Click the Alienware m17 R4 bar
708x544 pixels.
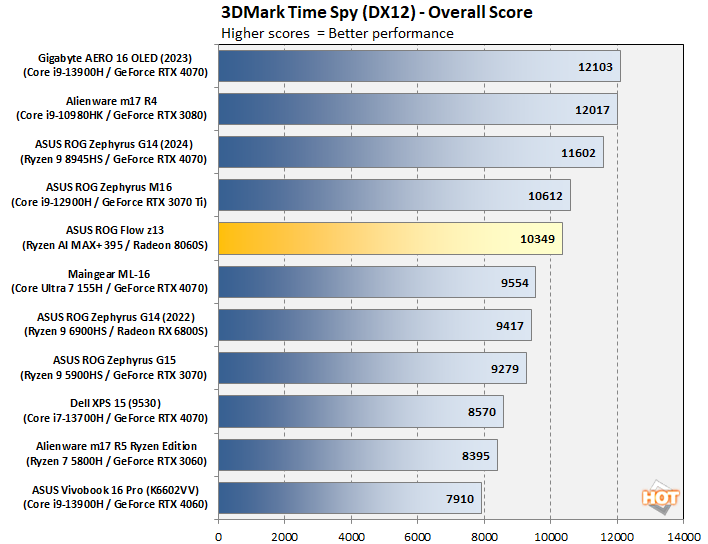coord(417,109)
